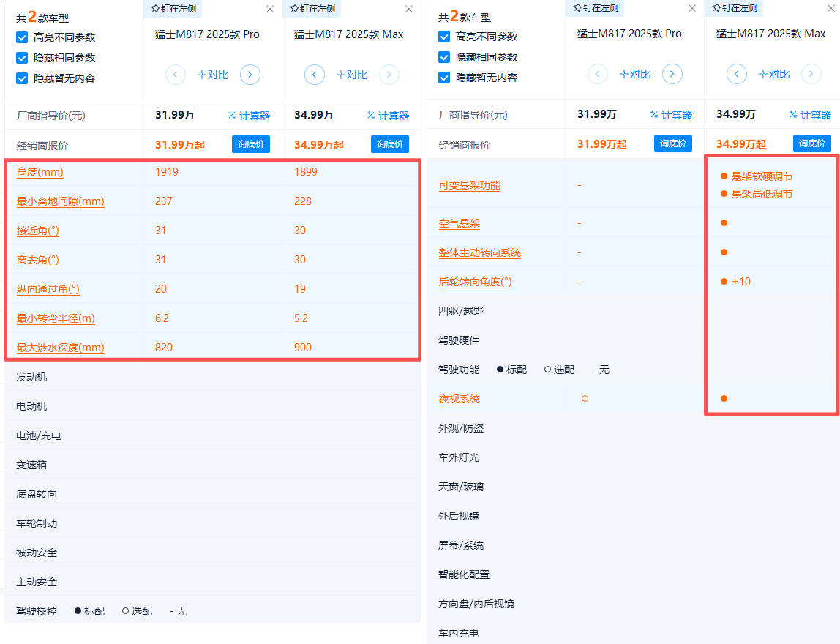Click 询底价 beside 31.99万起 in the left panel
The width and height of the screenshot is (840, 644).
(x=250, y=144)
